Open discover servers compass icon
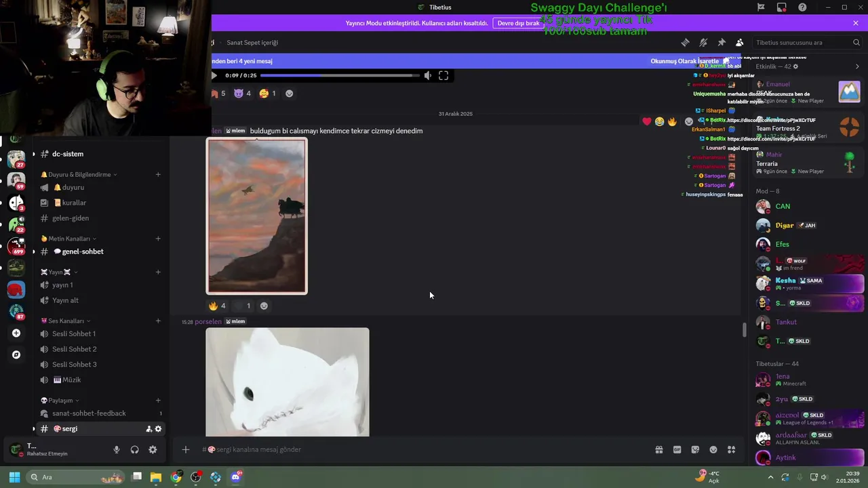 tap(16, 354)
